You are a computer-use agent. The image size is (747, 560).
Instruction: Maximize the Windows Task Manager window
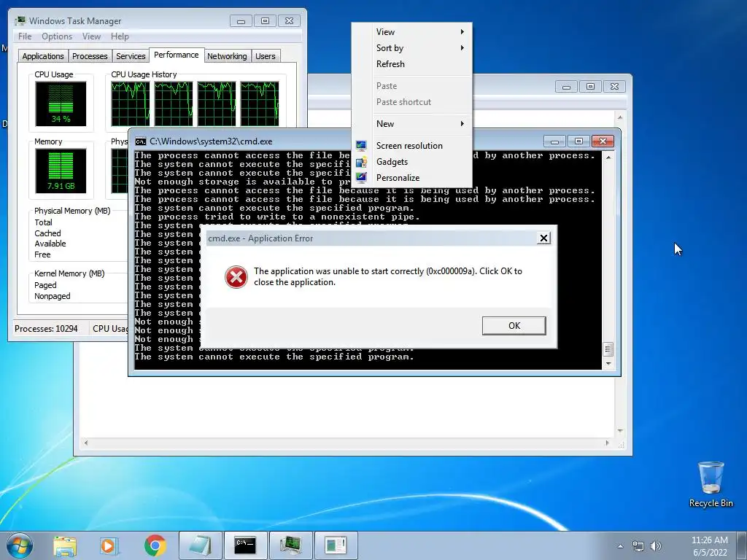(x=266, y=21)
